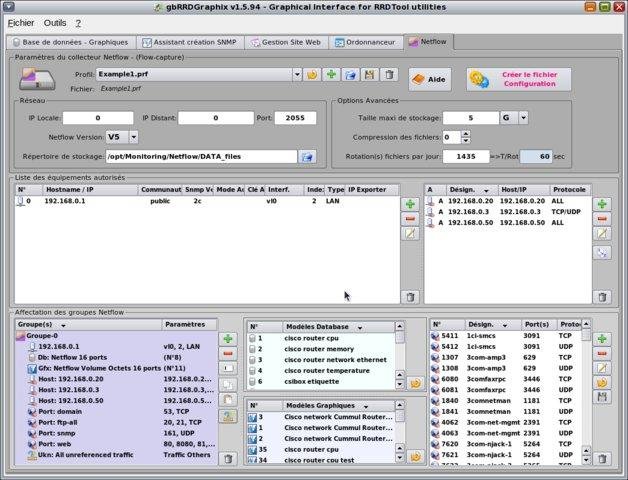Sort groups by Groupe(s) header arrow
628x480 pixels.
pos(63,325)
